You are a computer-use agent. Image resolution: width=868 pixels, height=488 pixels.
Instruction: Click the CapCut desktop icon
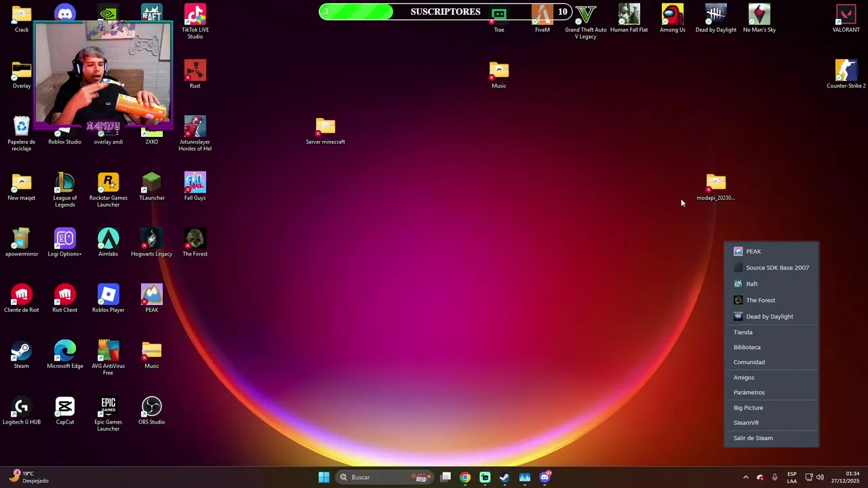coord(65,411)
